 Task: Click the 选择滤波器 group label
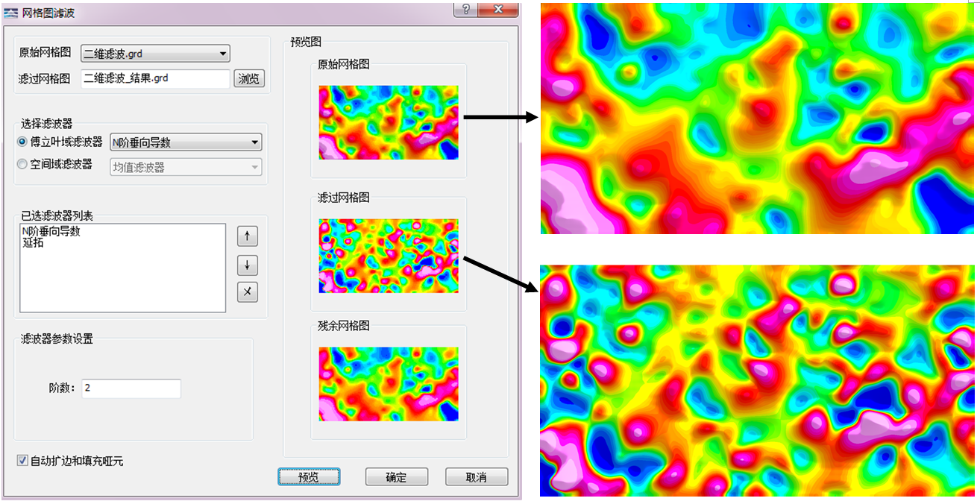(47, 124)
